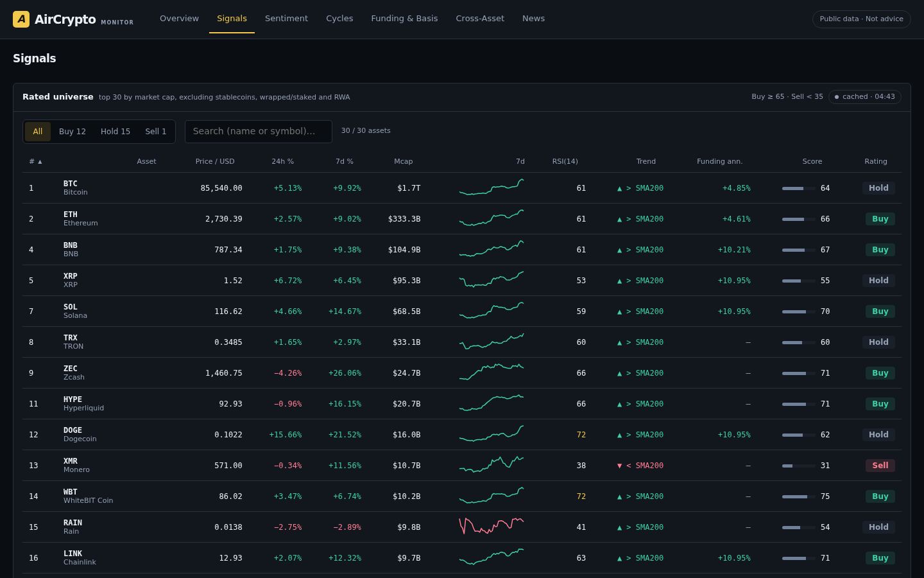Click the XMR downtrend SMA200 indicator
The width and height of the screenshot is (924, 578).
point(640,466)
